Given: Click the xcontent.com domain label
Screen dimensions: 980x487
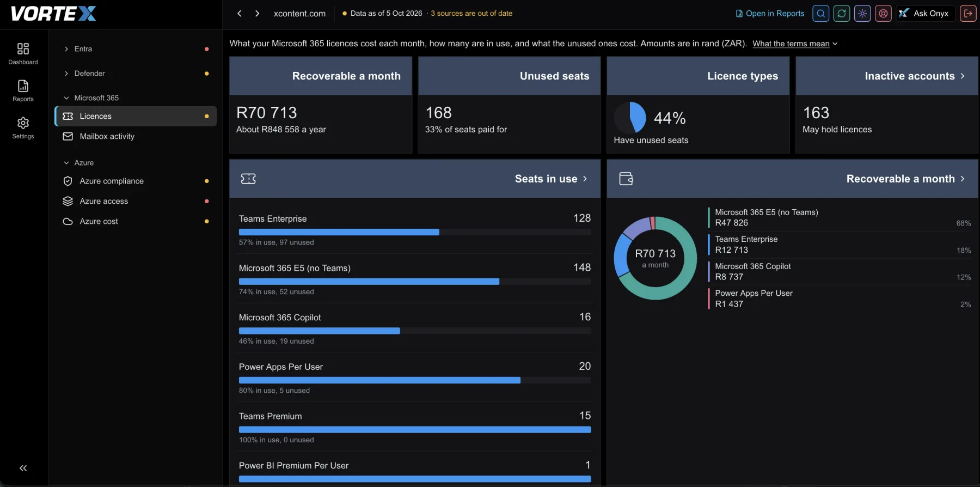Looking at the screenshot, I should 299,14.
